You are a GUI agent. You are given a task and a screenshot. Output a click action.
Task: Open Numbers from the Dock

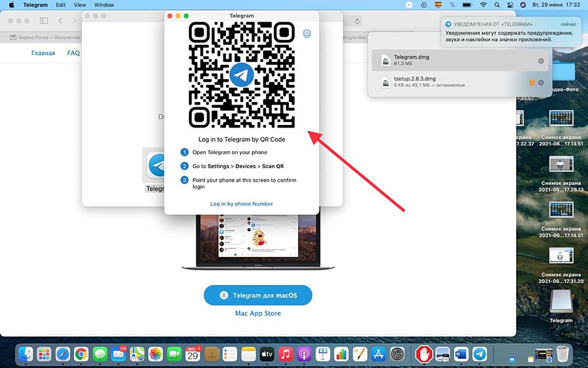click(341, 354)
